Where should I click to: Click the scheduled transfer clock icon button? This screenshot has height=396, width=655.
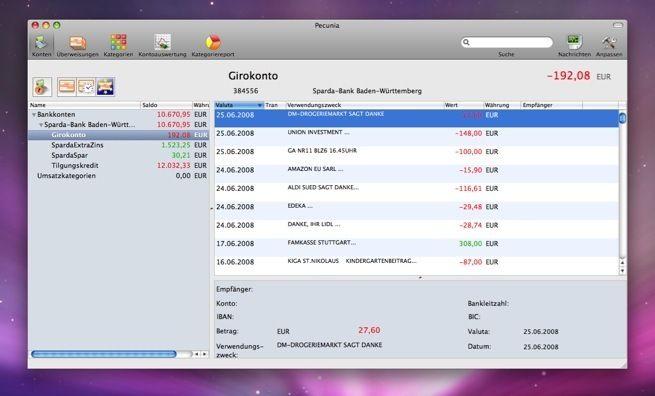(x=86, y=87)
